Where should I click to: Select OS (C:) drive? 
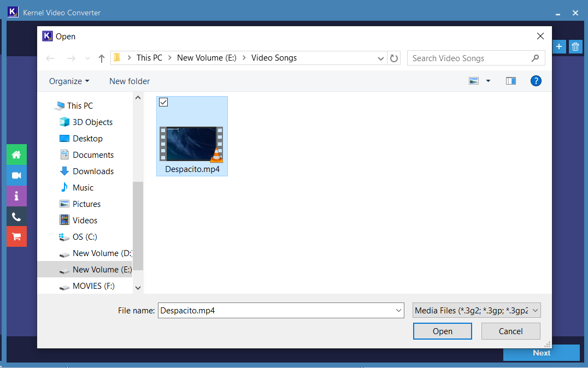(85, 237)
